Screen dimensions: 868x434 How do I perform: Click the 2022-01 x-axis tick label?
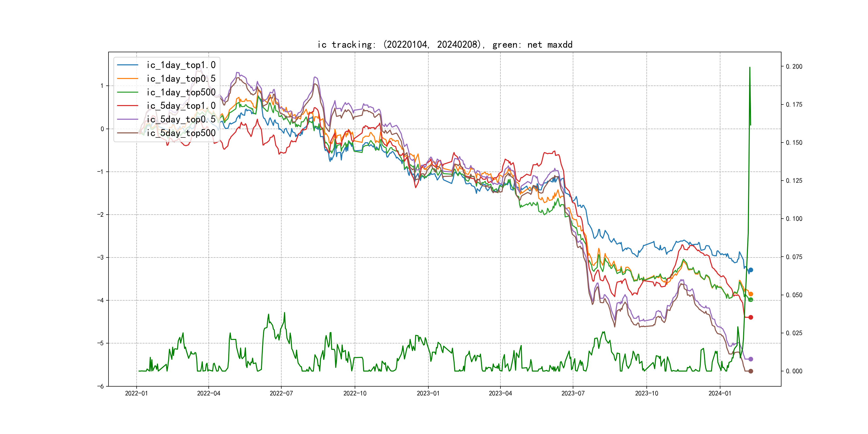point(136,393)
